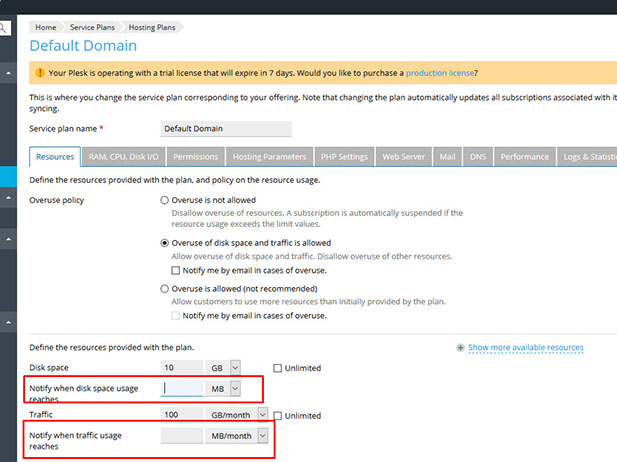Collapse the topmost left sidebar section arrow
Screen dimensions: 617x462
point(9,73)
